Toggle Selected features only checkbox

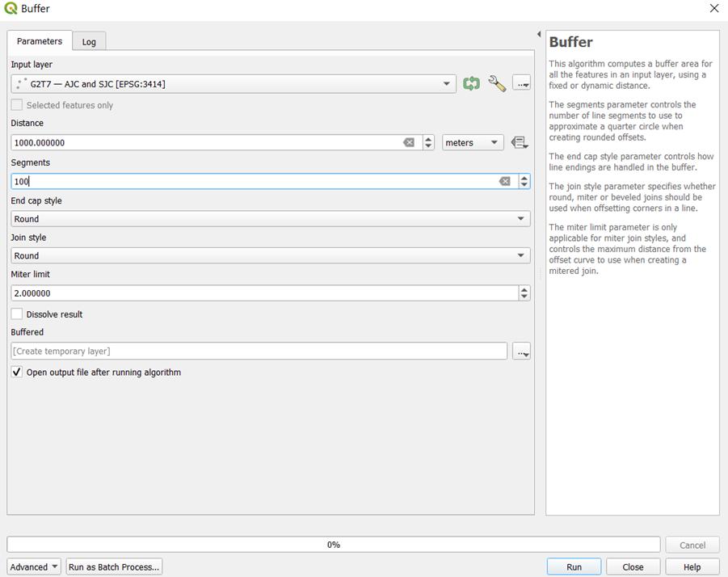17,105
